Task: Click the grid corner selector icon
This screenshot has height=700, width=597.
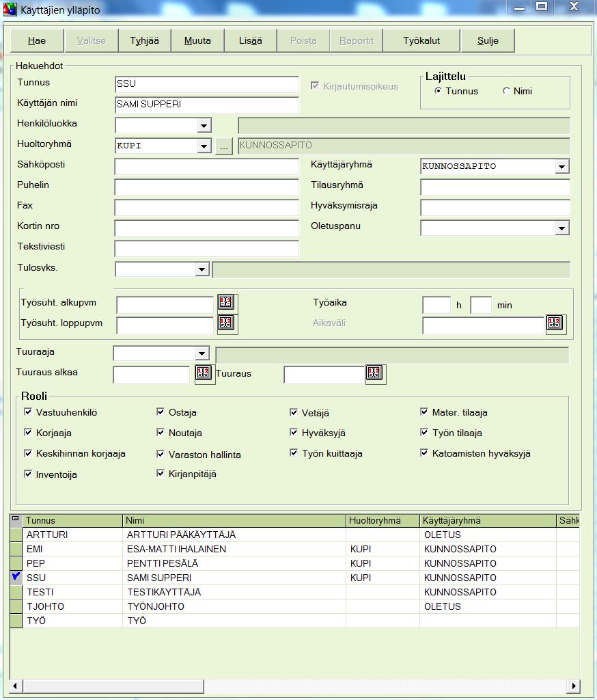Action: point(16,520)
